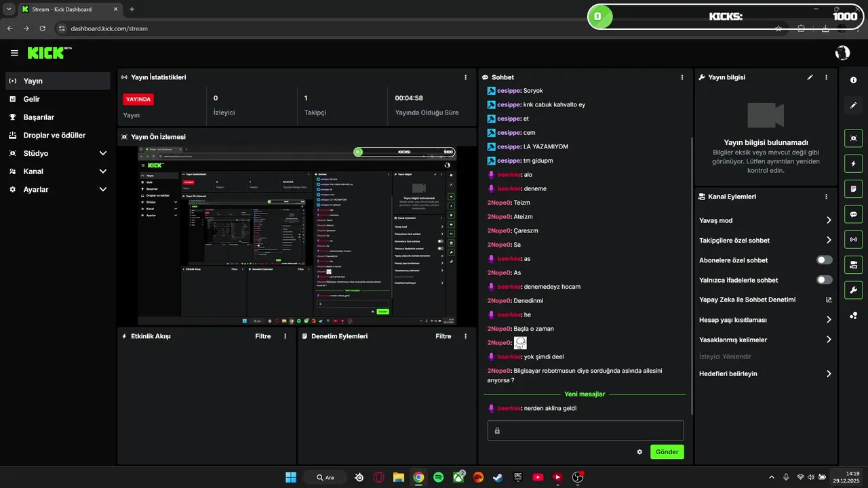This screenshot has width=868, height=488.
Task: Open a new browser tab
Action: [x=132, y=9]
